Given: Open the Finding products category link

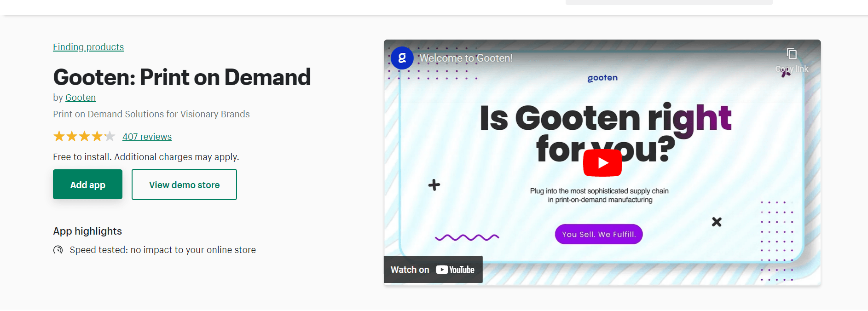Looking at the screenshot, I should (88, 47).
